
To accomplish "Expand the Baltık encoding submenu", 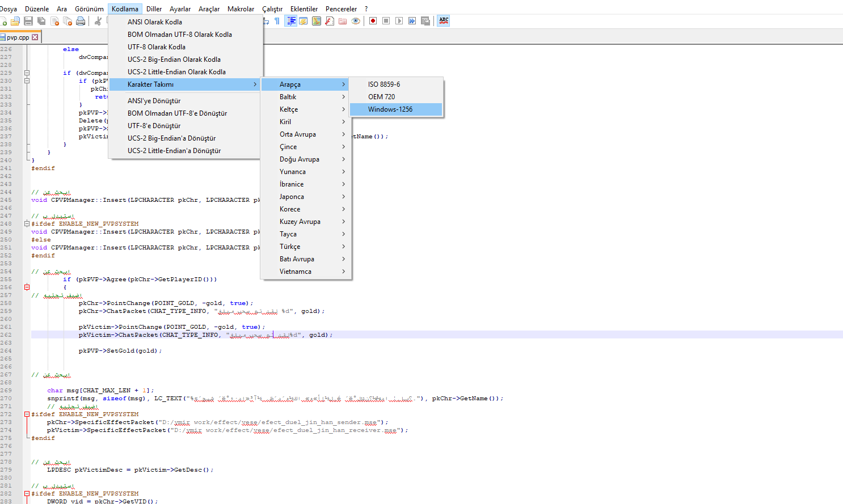I will tap(305, 97).
